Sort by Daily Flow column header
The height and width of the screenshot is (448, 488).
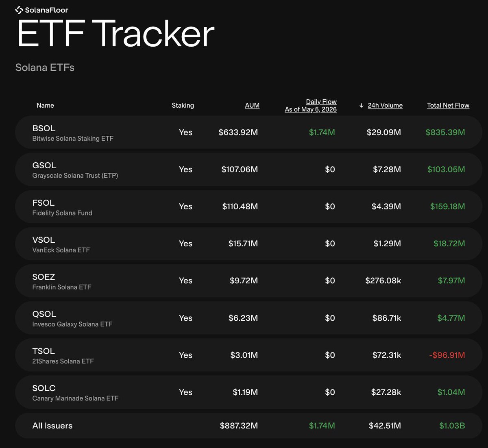click(x=311, y=105)
